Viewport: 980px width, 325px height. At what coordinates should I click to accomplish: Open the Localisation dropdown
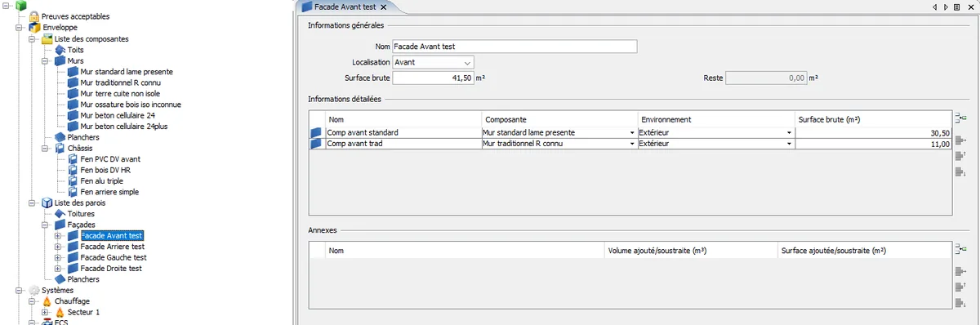coord(467,62)
